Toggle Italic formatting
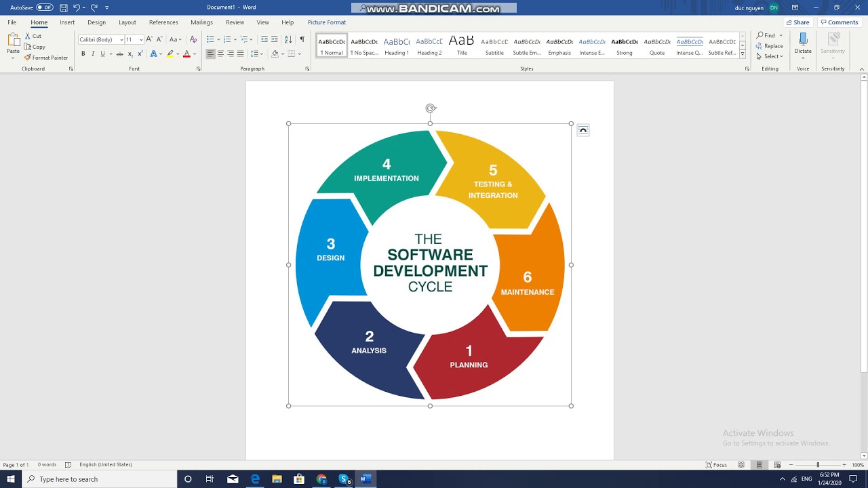The width and height of the screenshot is (868, 488). point(93,54)
